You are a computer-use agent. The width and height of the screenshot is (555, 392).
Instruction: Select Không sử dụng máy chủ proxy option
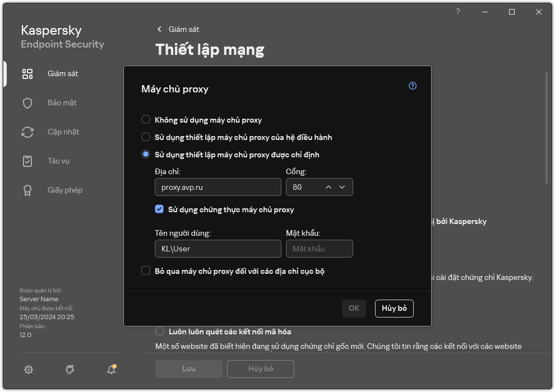tap(146, 119)
